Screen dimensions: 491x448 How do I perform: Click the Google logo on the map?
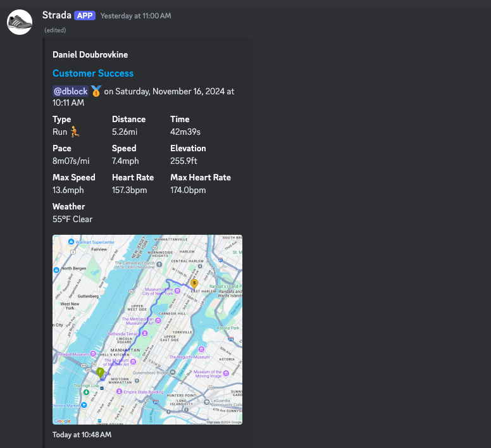click(x=62, y=421)
